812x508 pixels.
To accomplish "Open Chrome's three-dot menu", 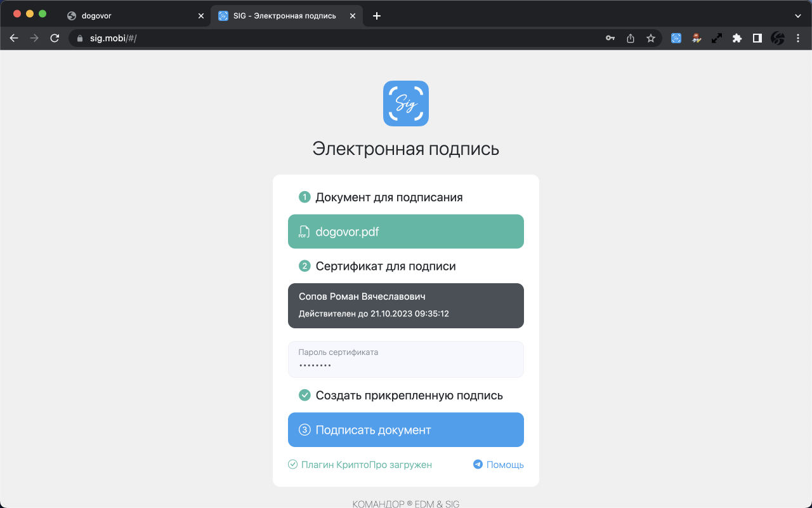I will click(797, 38).
